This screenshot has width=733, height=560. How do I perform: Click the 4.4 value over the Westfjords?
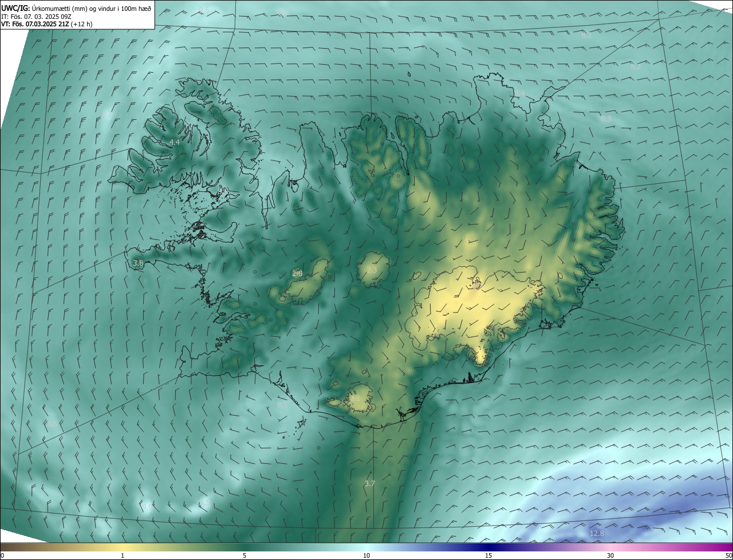[x=175, y=142]
